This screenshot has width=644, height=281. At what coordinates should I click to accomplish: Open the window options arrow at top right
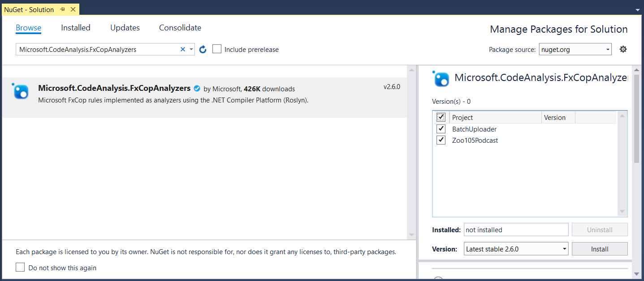coord(637,9)
